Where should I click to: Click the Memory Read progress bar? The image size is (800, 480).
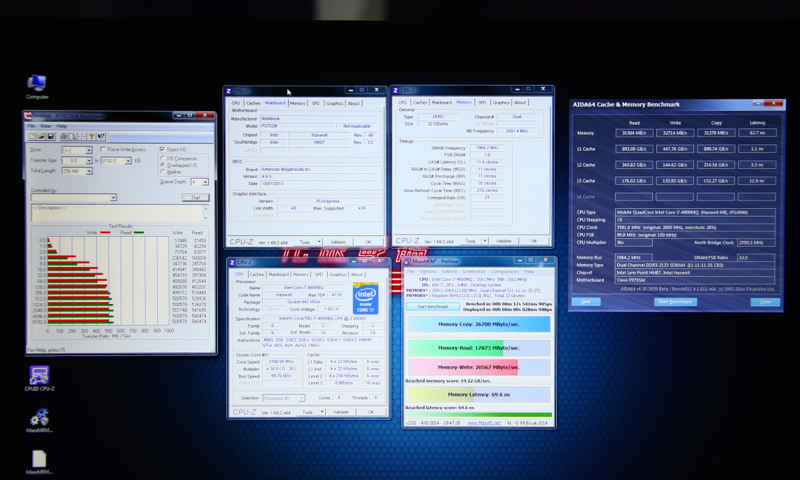coord(479,348)
